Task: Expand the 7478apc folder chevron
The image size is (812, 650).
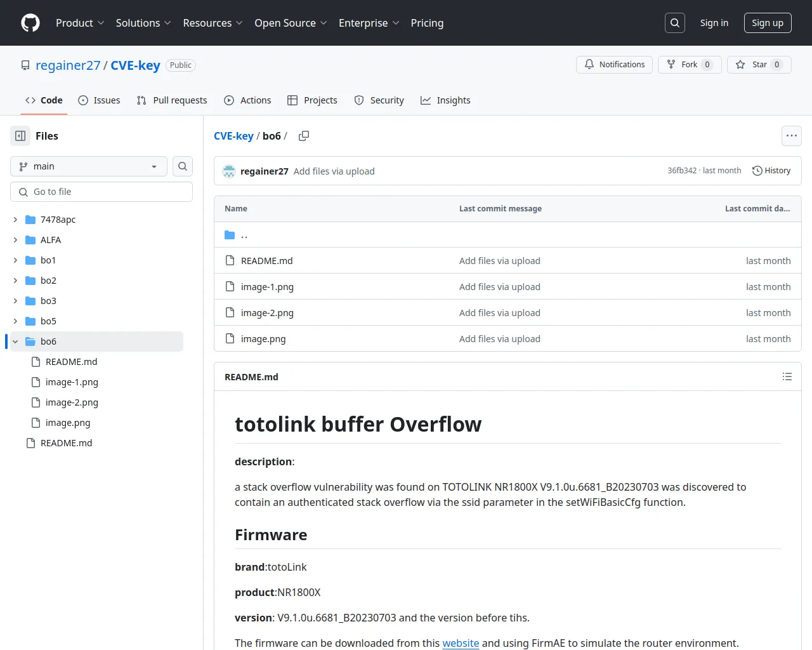Action: coord(15,220)
